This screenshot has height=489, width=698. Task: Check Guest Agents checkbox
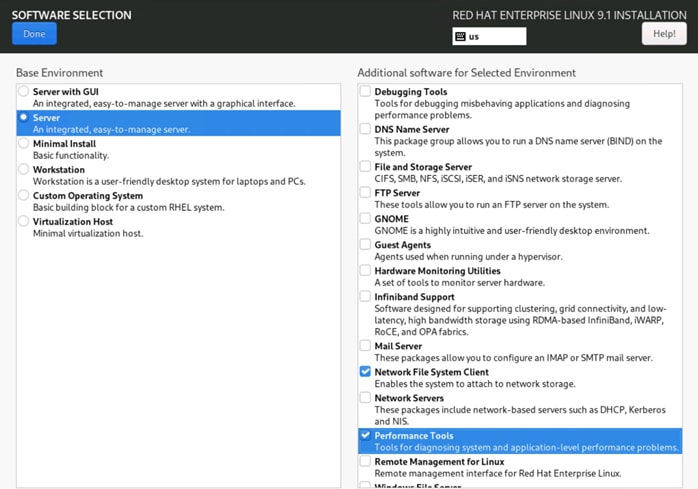point(365,244)
